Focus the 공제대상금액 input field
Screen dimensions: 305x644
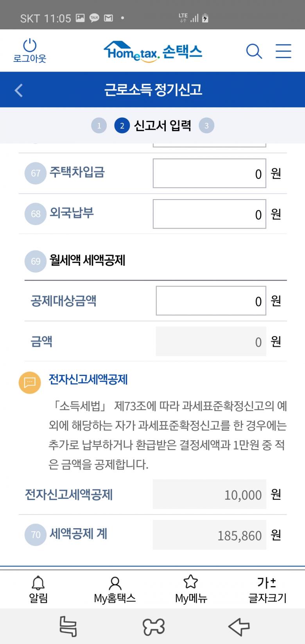pyautogui.click(x=211, y=301)
